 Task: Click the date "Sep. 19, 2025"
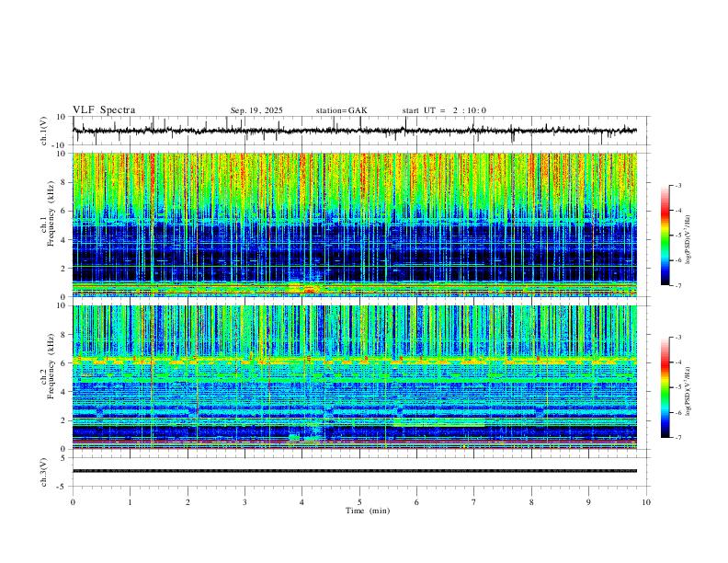pos(256,110)
